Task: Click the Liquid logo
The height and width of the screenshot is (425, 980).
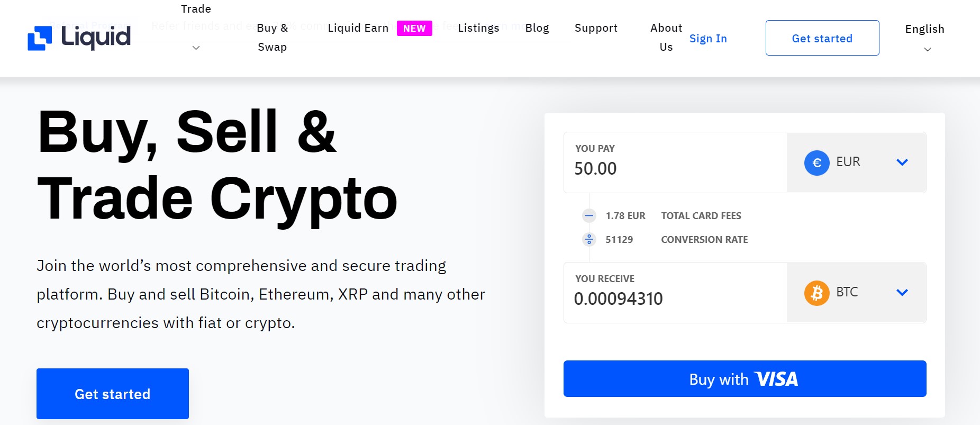Action: pyautogui.click(x=78, y=37)
